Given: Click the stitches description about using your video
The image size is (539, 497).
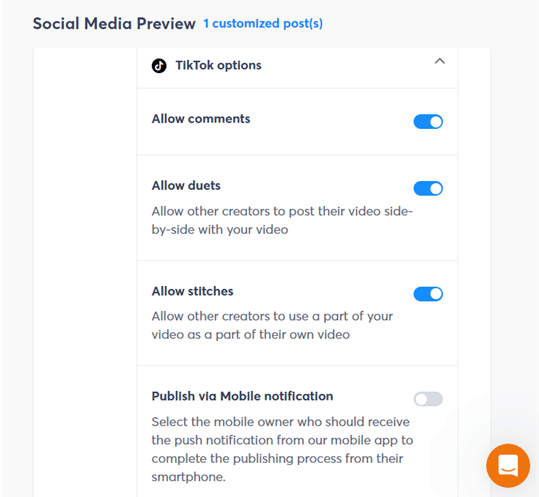Looking at the screenshot, I should (272, 325).
